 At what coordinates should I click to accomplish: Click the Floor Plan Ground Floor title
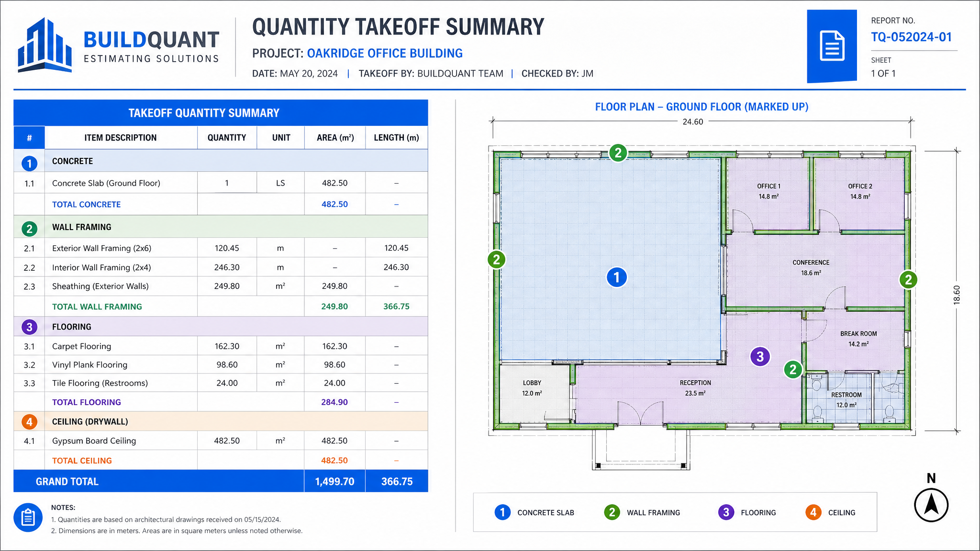pos(702,107)
